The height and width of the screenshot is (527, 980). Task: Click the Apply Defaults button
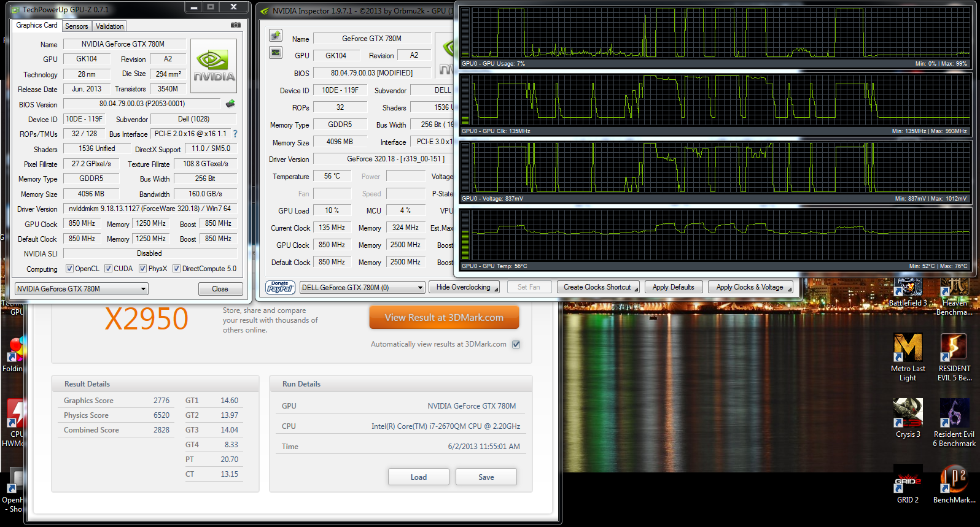click(674, 287)
